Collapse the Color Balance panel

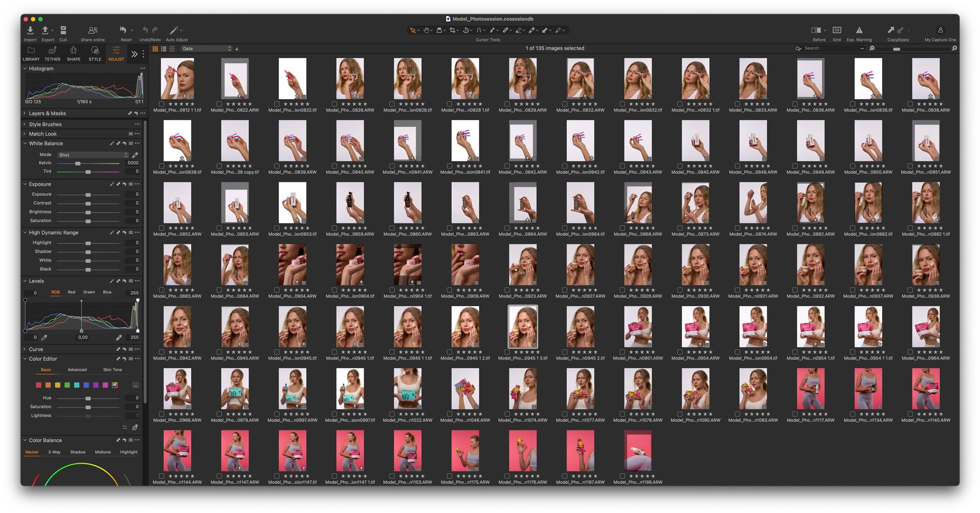click(x=25, y=440)
